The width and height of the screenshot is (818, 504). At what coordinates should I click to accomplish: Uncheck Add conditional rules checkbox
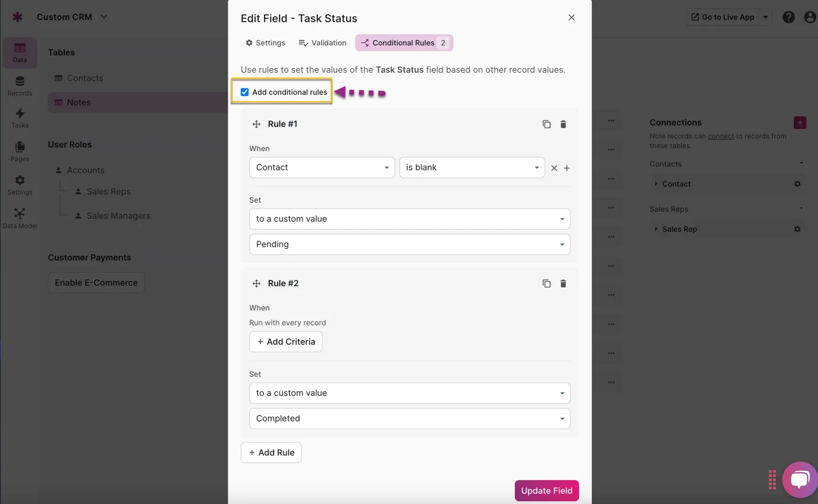point(244,92)
